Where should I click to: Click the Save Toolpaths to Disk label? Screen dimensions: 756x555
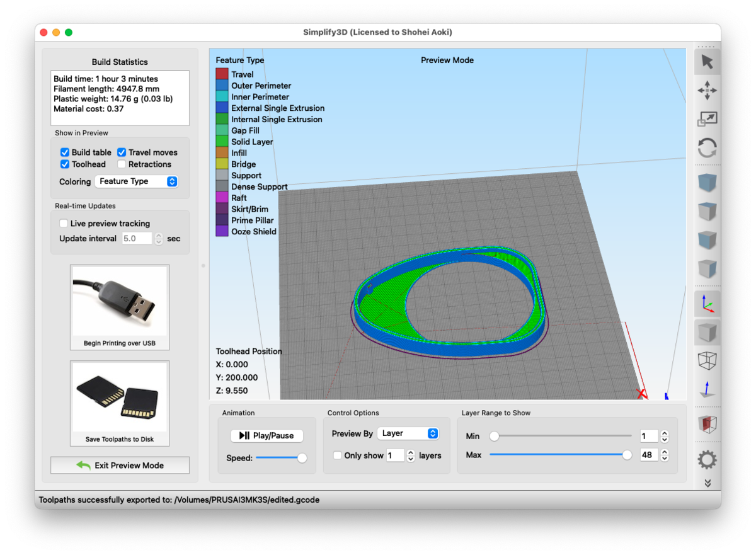click(120, 439)
